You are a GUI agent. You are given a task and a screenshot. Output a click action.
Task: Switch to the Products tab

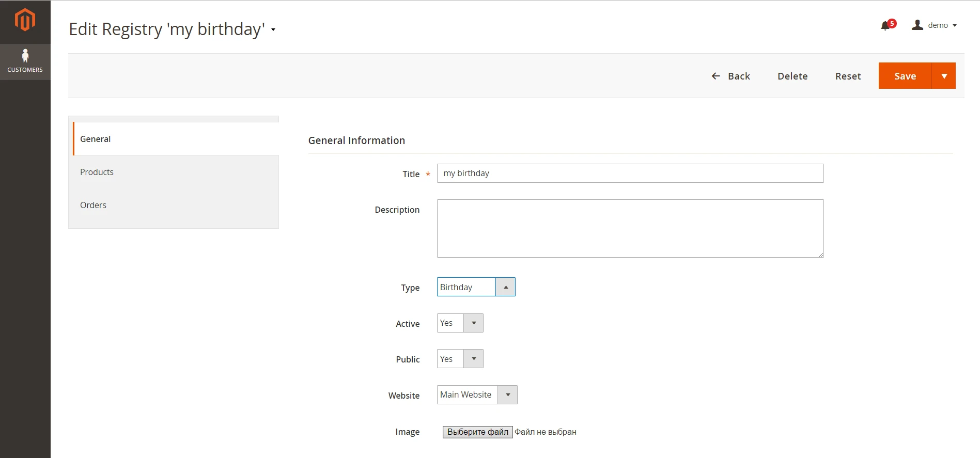coord(97,172)
